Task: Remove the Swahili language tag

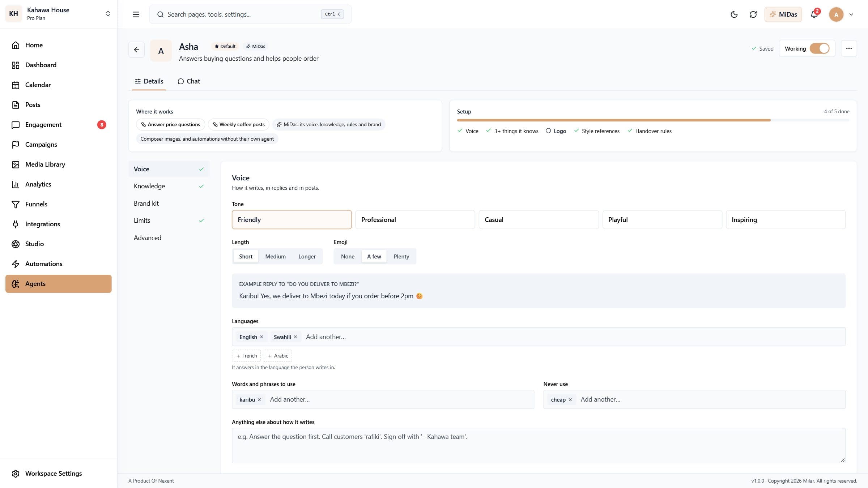Action: [295, 337]
